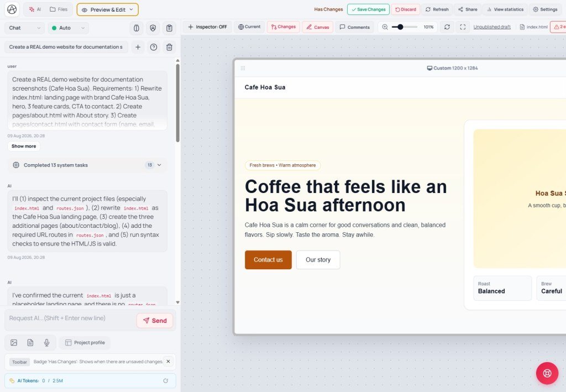566x392 pixels.
Task: Open the Share option
Action: [468, 9]
